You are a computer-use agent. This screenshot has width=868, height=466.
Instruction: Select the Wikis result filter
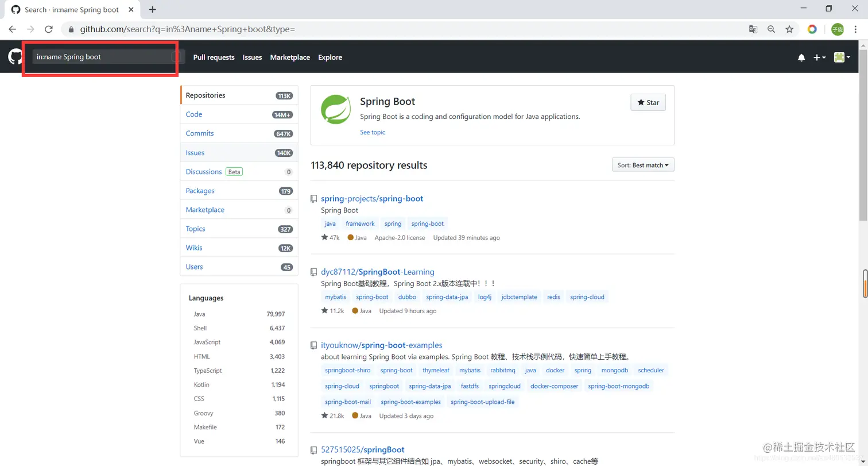(x=239, y=248)
